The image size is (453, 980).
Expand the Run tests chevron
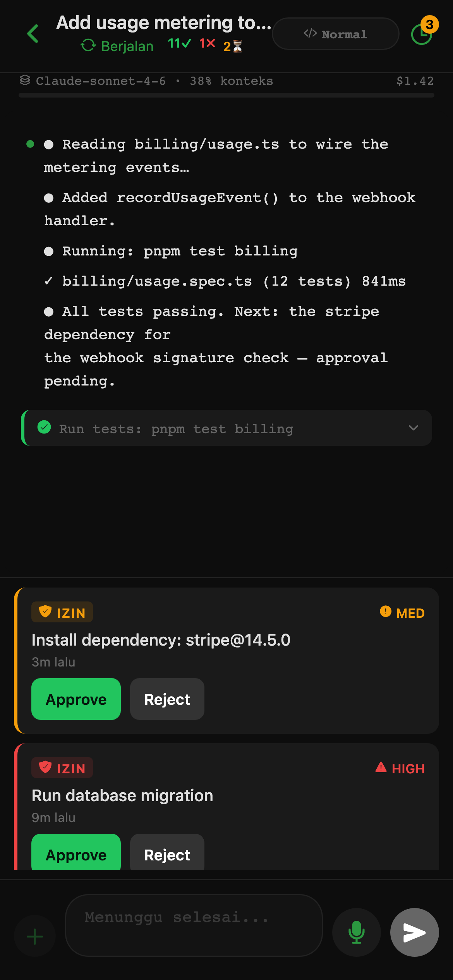point(414,428)
